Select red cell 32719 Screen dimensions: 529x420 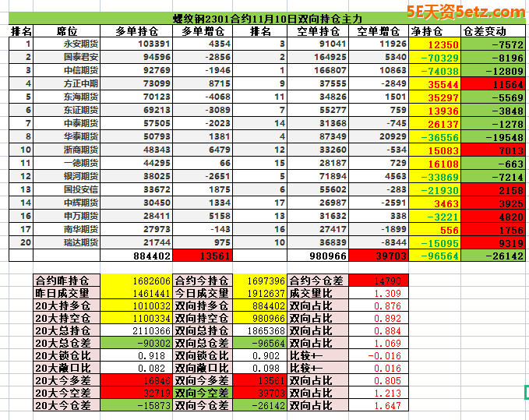[136, 393]
